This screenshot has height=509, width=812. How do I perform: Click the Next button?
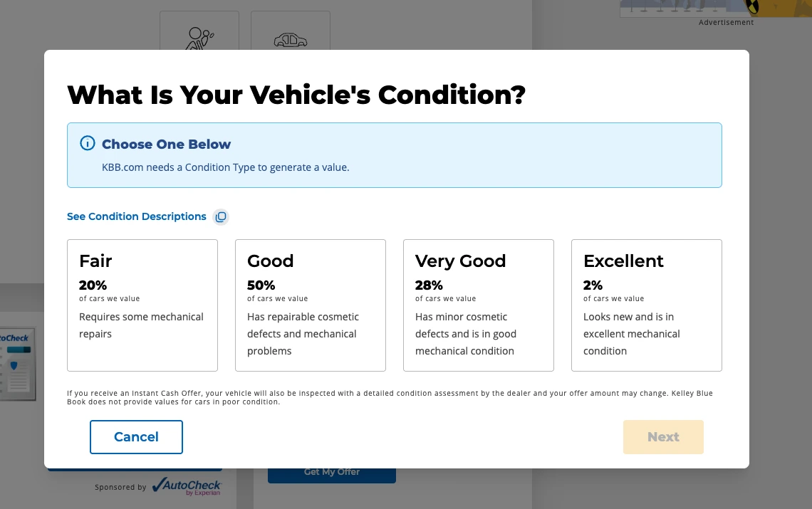point(663,437)
